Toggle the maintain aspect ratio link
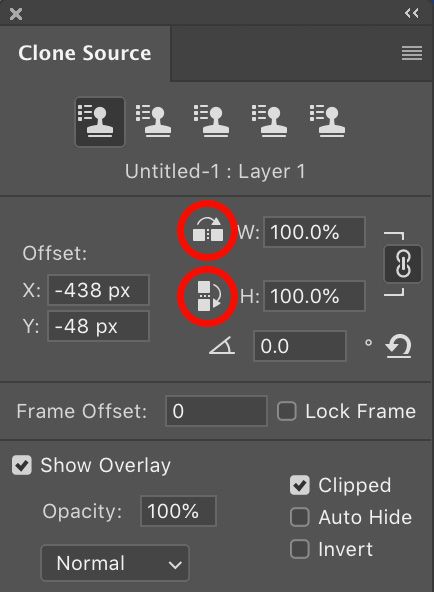 pyautogui.click(x=403, y=264)
